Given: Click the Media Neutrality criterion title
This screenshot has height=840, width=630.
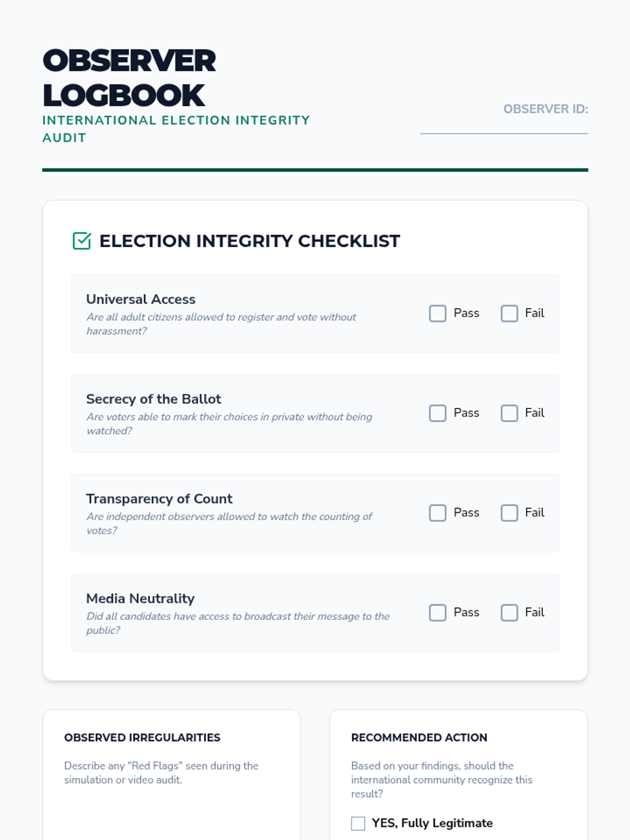Looking at the screenshot, I should coord(140,598).
